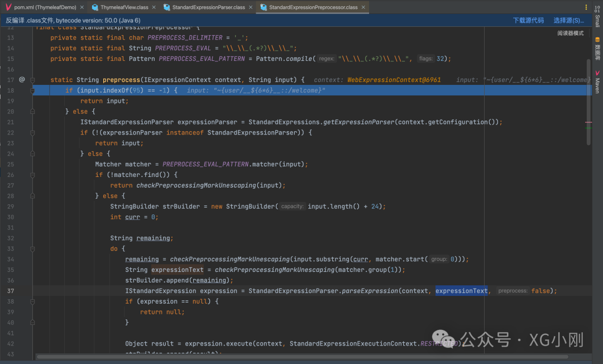Click the horizontal scrollbar of the editor
The height and width of the screenshot is (364, 603).
tap(302, 357)
